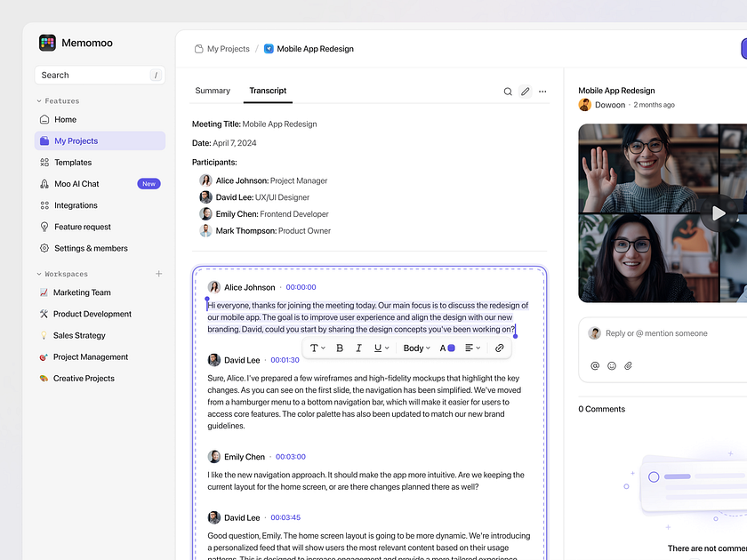
Task: Click the attachment paperclip icon
Action: coord(628,365)
